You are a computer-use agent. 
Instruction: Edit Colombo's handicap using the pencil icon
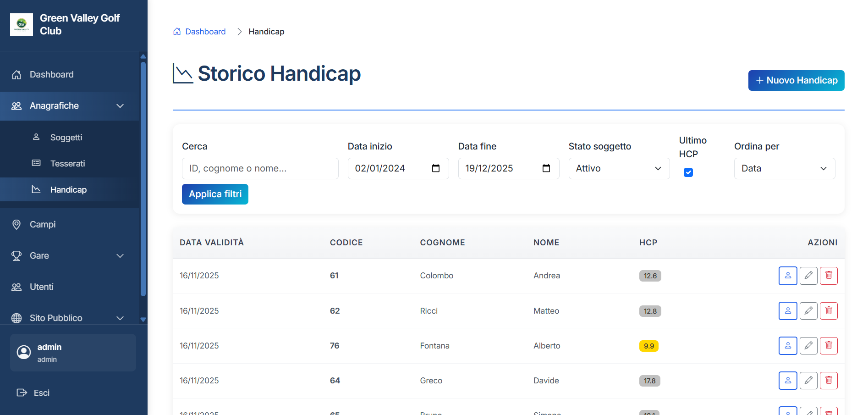[808, 276]
